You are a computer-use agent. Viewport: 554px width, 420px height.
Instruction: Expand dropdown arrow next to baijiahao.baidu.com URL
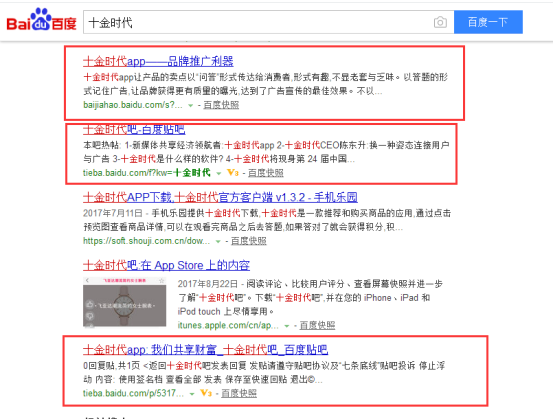tap(190, 105)
